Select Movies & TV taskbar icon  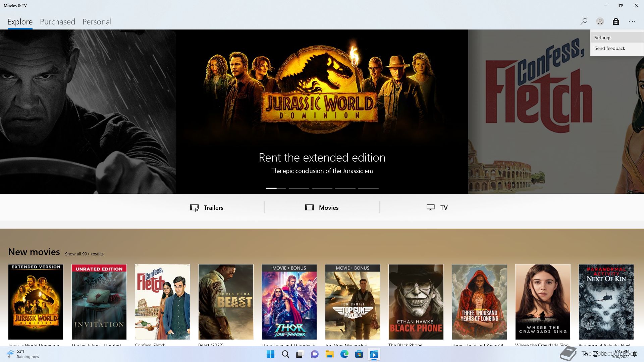click(x=374, y=354)
